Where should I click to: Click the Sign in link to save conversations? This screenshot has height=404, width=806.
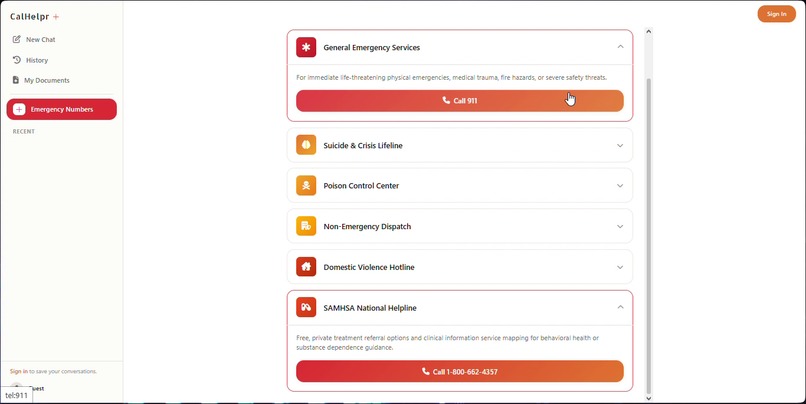[x=19, y=371]
